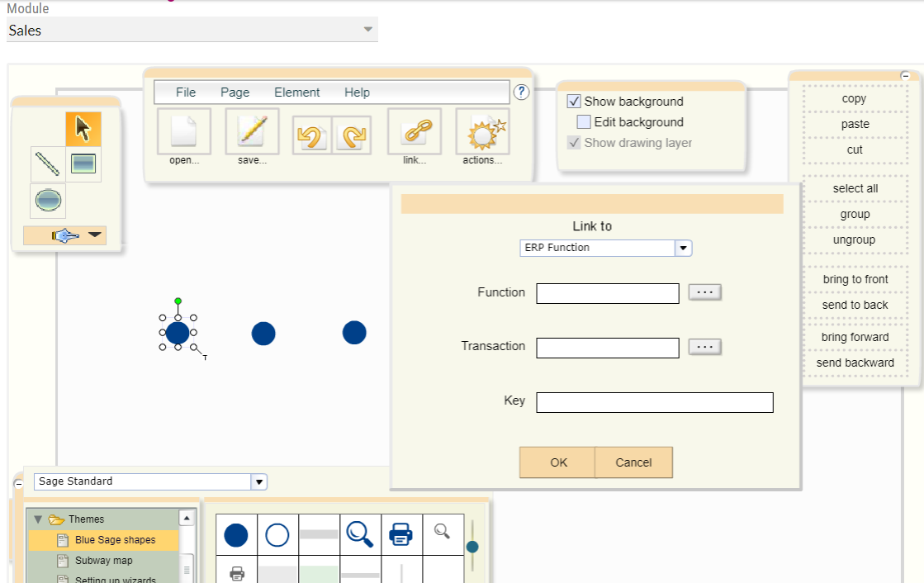
Task: Select the ellipse drawing tool
Action: (47, 200)
